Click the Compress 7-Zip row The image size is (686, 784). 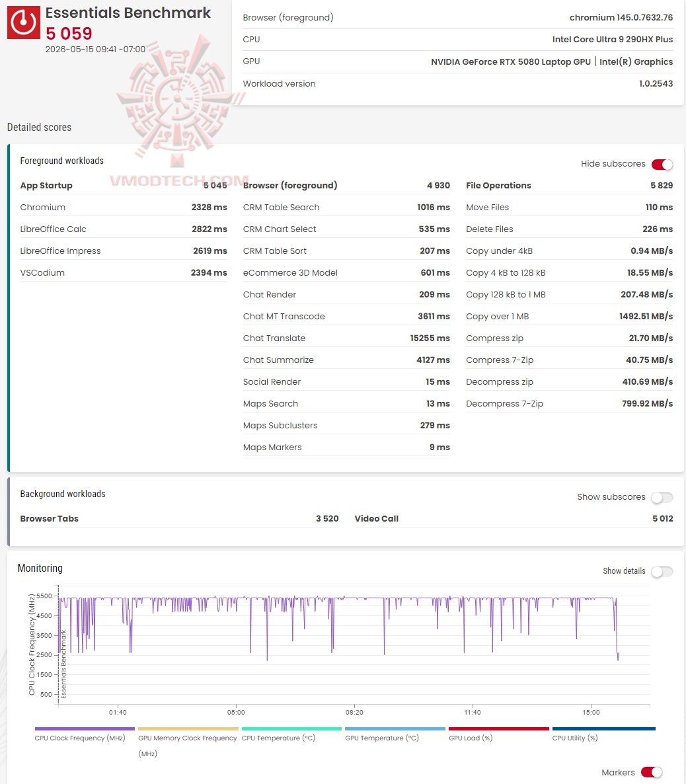pyautogui.click(x=570, y=360)
